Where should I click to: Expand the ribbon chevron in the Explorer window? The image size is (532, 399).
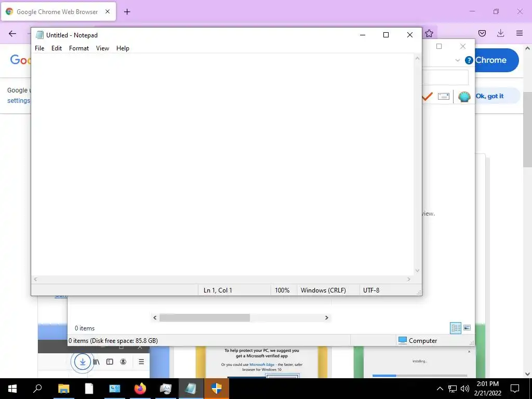coord(457,60)
